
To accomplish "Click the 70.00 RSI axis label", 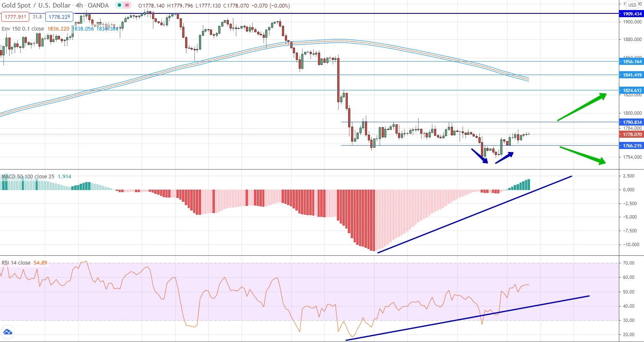I will (x=628, y=263).
